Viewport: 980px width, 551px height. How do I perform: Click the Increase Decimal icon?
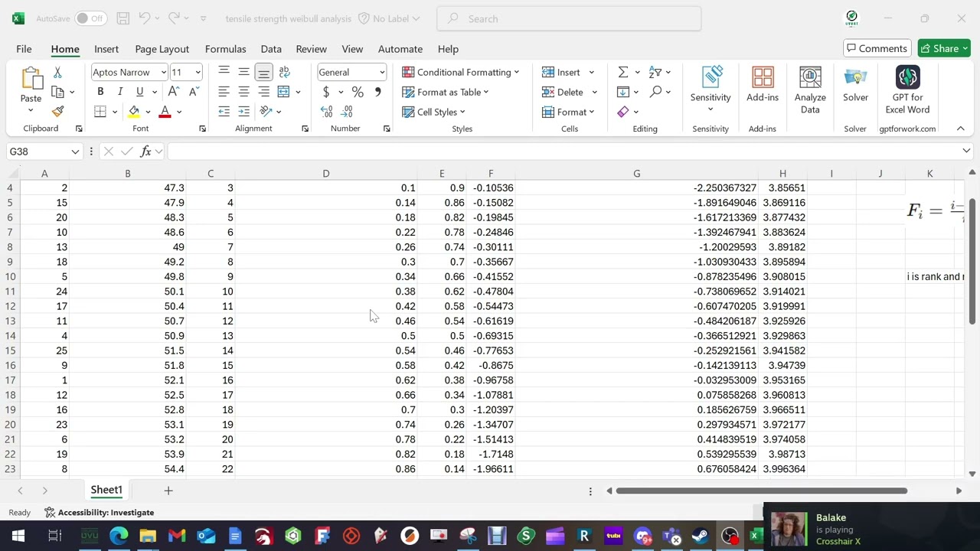tap(327, 112)
